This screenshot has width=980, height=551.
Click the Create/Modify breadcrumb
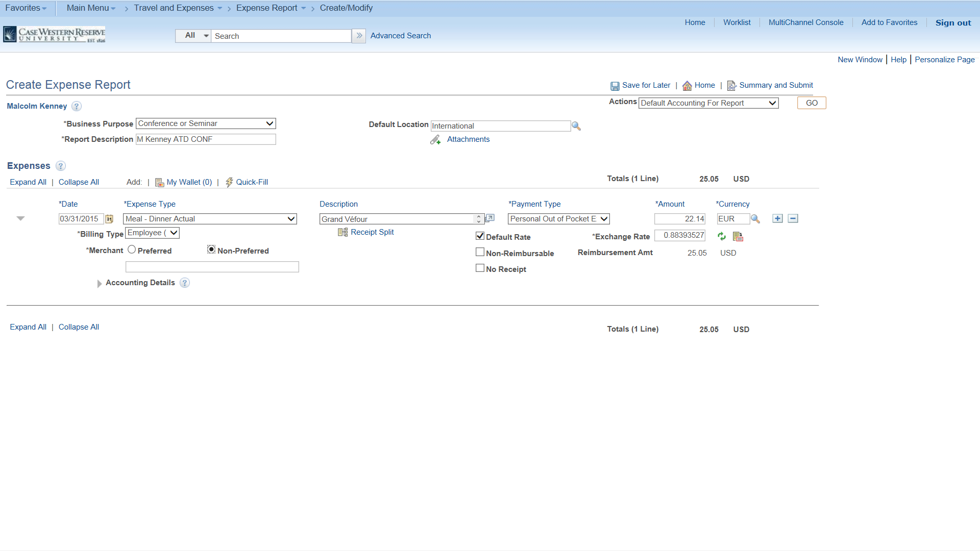[346, 8]
